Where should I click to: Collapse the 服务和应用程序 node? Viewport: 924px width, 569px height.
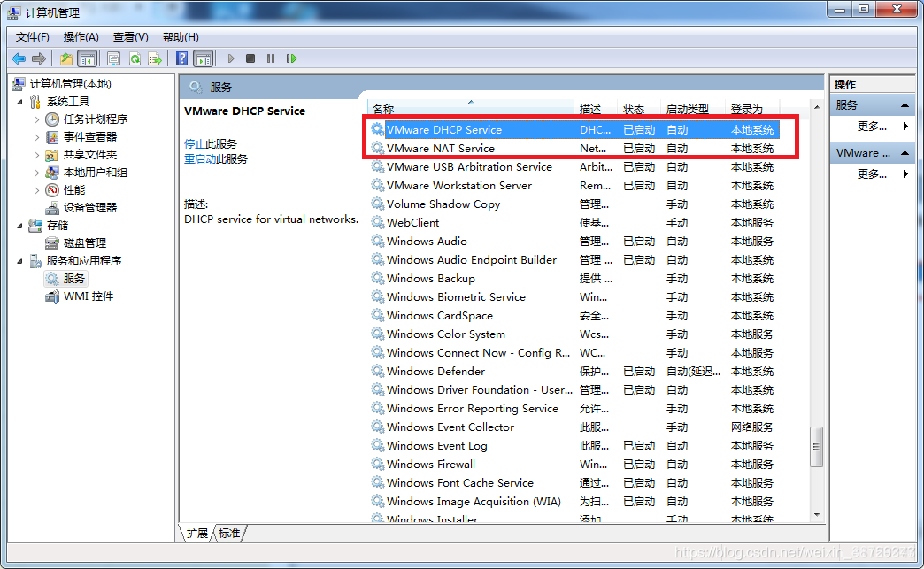(20, 261)
